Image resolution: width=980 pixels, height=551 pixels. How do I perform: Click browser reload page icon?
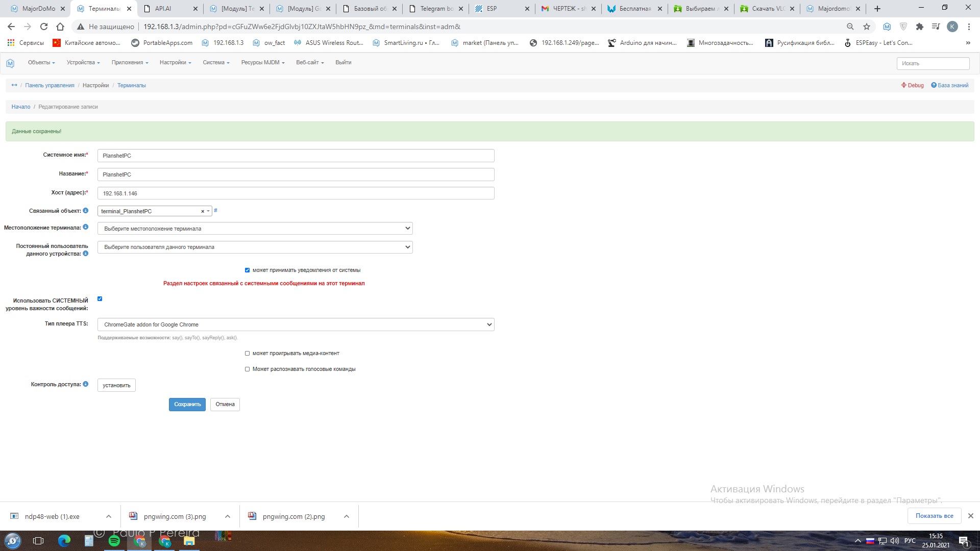pos(44,27)
